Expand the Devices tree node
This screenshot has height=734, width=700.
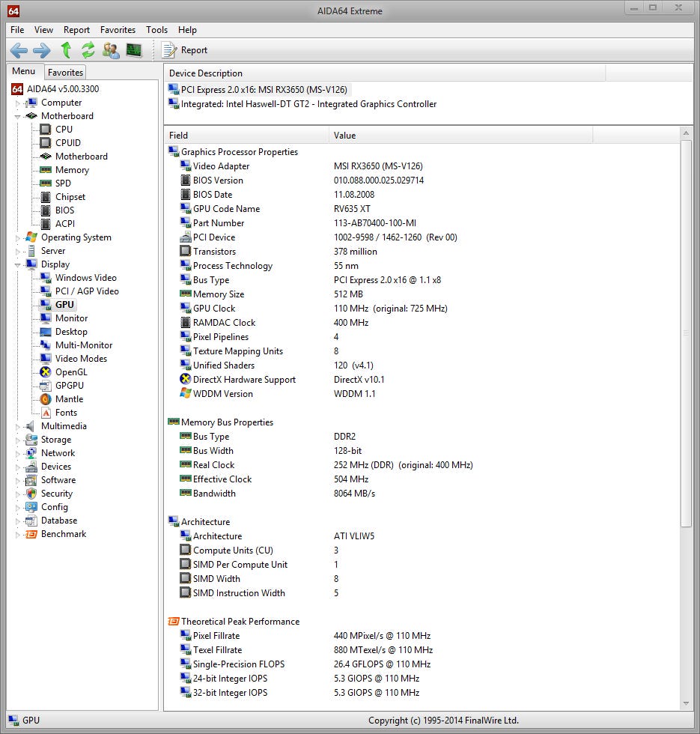click(x=18, y=467)
